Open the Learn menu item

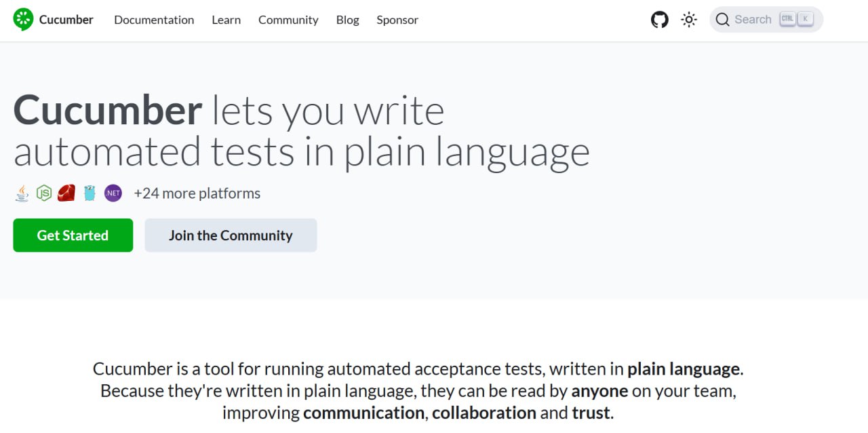click(x=226, y=20)
